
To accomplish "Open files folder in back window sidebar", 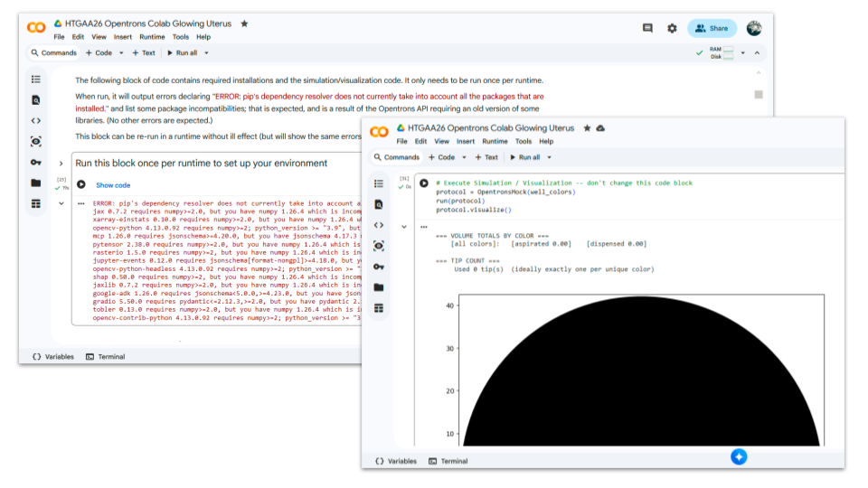I will 36,183.
